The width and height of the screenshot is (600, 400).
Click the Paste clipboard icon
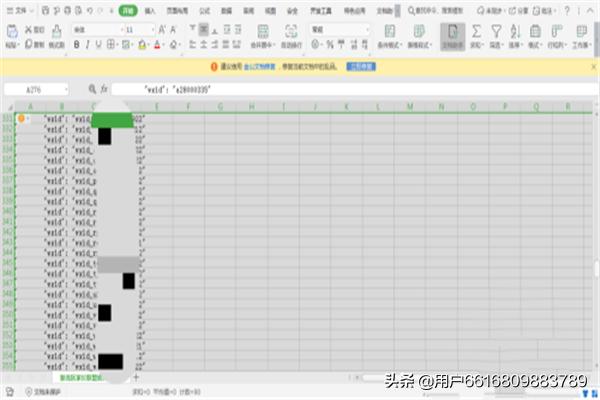(x=12, y=31)
